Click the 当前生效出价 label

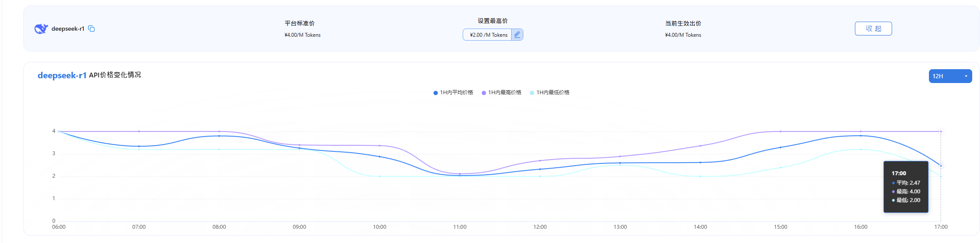683,23
